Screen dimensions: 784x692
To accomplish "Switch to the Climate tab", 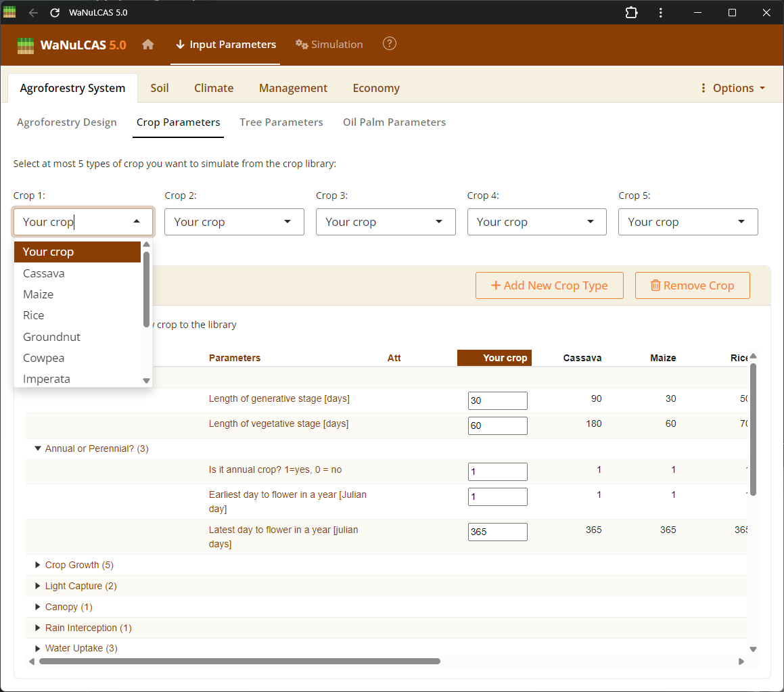I will (x=214, y=88).
